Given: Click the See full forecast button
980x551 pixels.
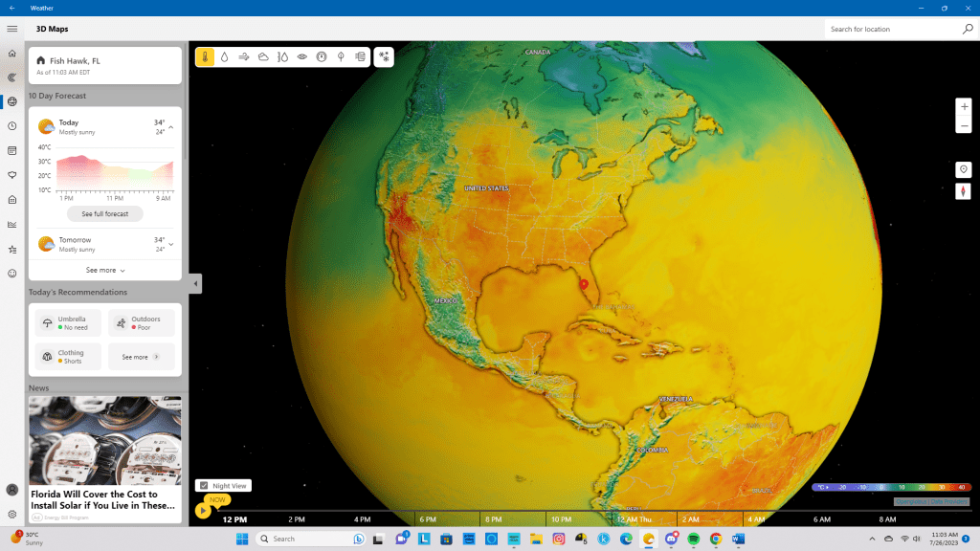Looking at the screenshot, I should [105, 213].
